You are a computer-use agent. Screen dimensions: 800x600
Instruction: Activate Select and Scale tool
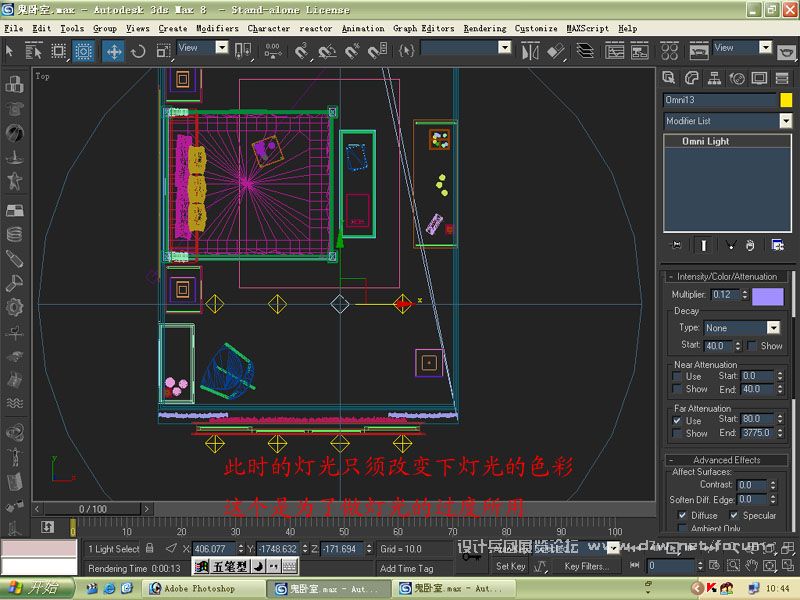(x=163, y=51)
